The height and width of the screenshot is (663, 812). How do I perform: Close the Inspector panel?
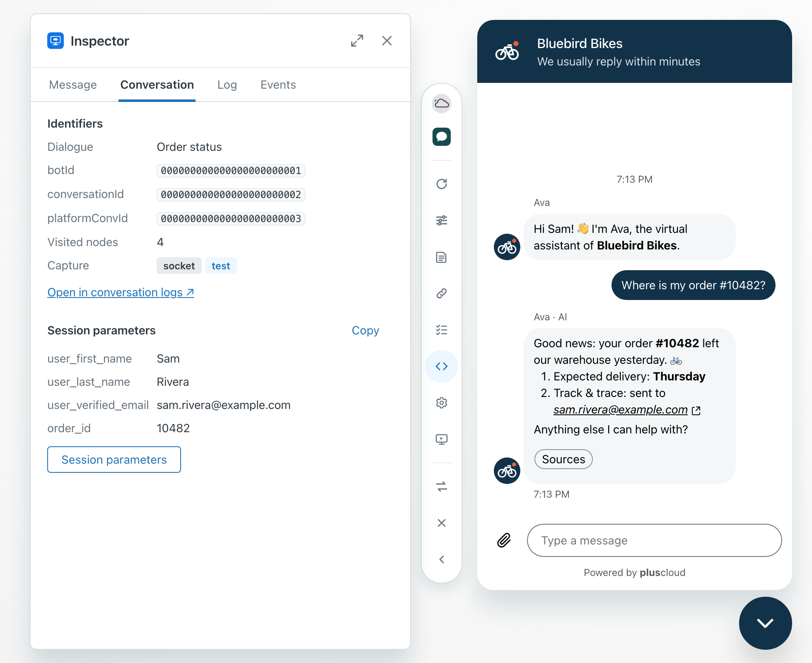(x=387, y=41)
